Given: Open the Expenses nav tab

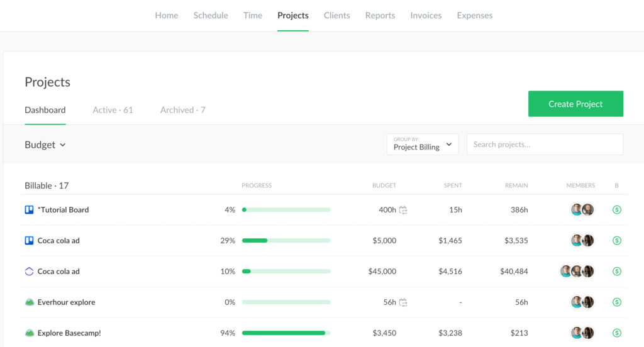Looking at the screenshot, I should (475, 15).
